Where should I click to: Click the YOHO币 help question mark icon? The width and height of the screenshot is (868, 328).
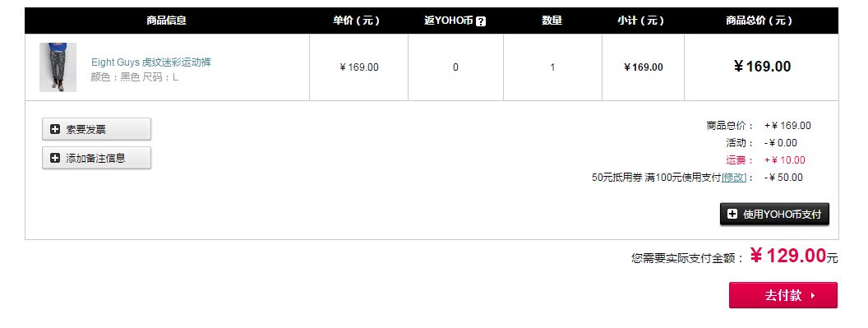(x=481, y=21)
